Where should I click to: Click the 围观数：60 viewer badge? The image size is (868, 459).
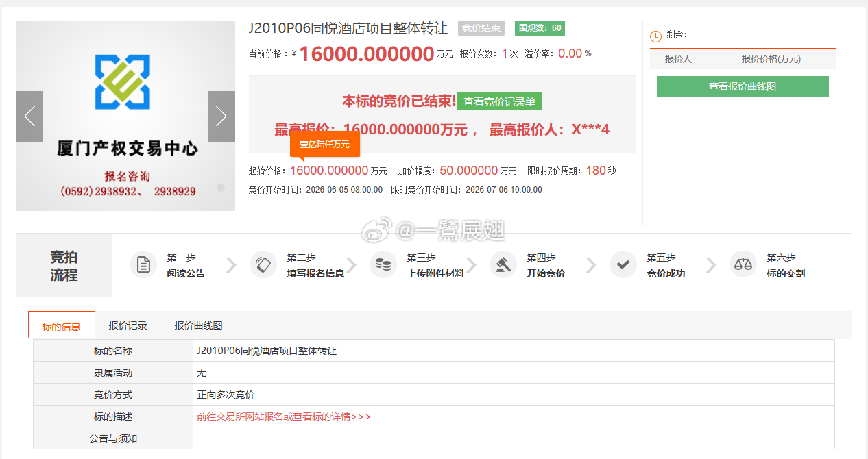click(x=540, y=28)
